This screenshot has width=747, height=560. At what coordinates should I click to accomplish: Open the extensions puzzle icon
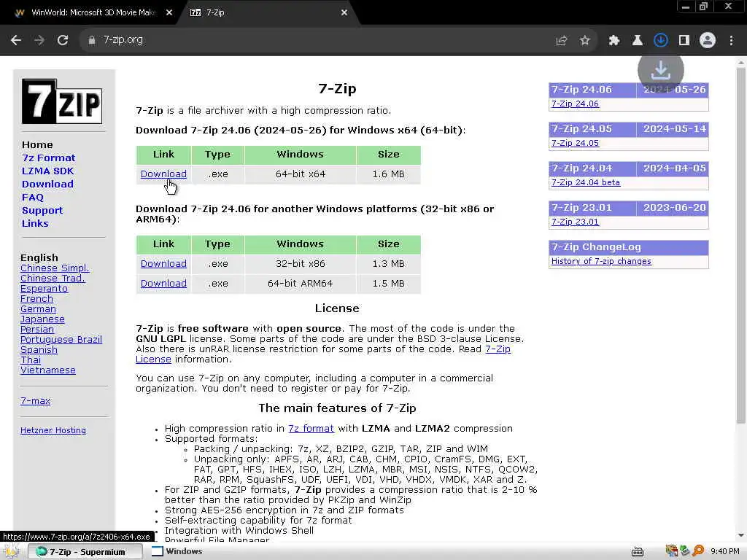(x=614, y=41)
